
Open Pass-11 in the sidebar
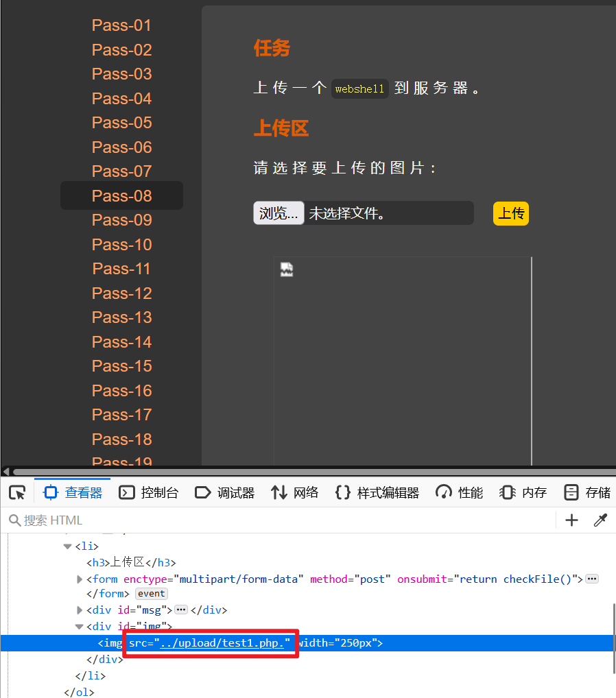(121, 268)
